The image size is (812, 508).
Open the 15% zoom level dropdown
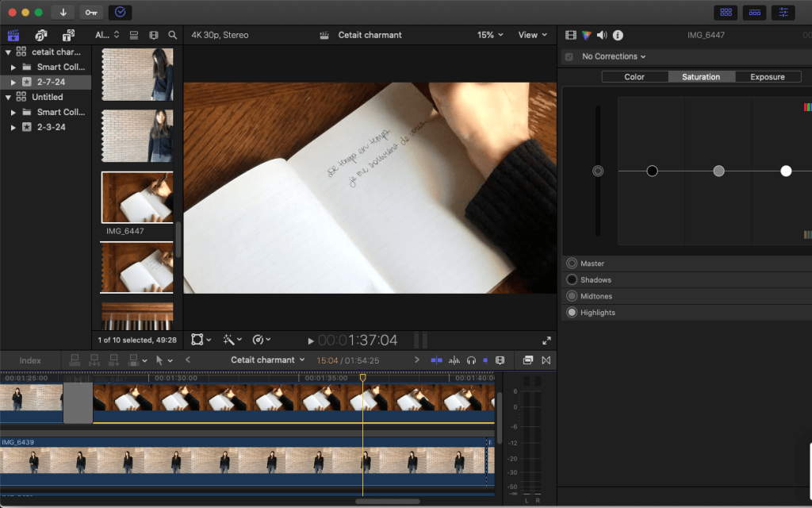click(x=490, y=35)
